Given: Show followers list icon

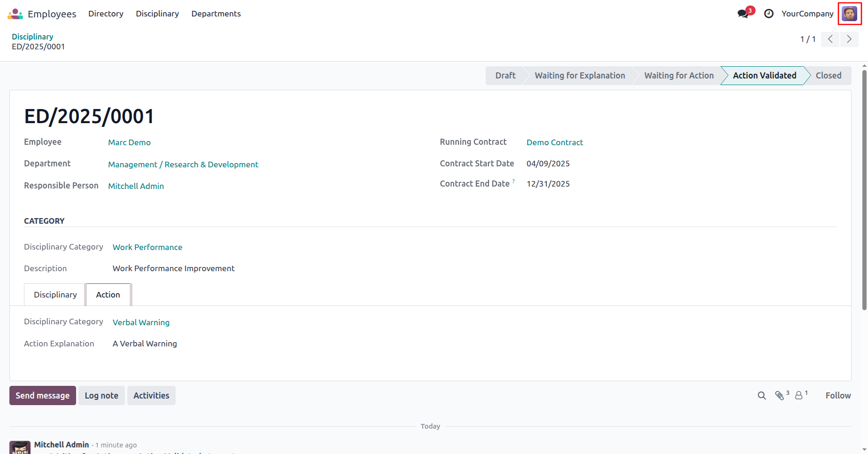Looking at the screenshot, I should coord(798,396).
